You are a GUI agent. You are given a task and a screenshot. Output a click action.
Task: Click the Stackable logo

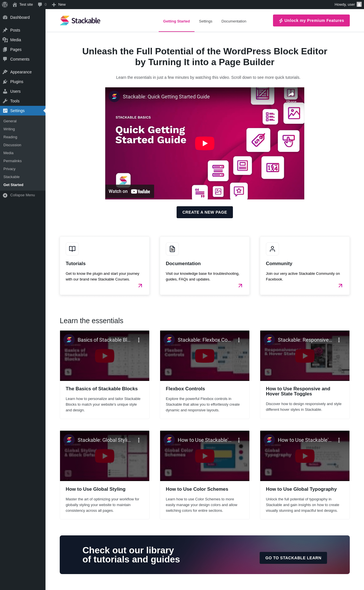click(80, 21)
